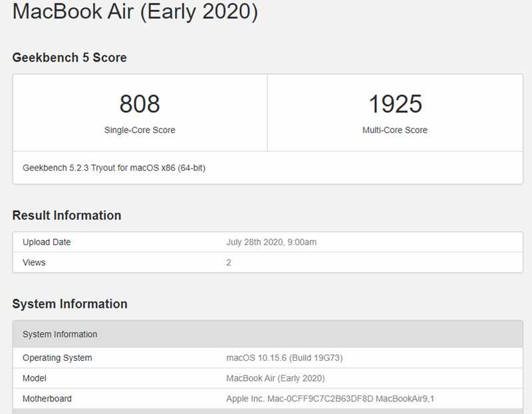Select the views count value 2

pyautogui.click(x=229, y=262)
